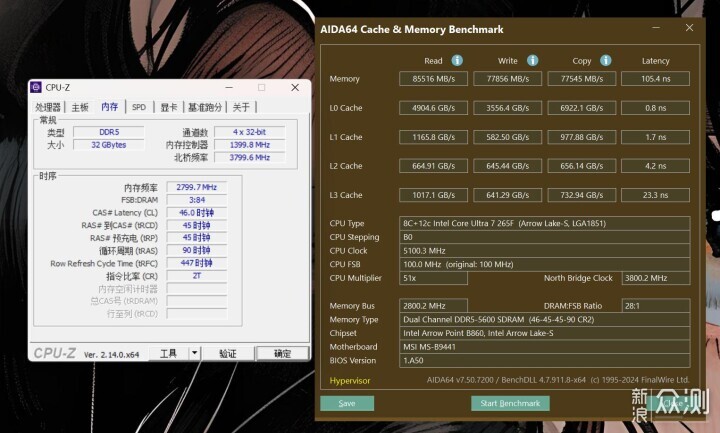Click the 验证 button in CPU-Z

228,354
